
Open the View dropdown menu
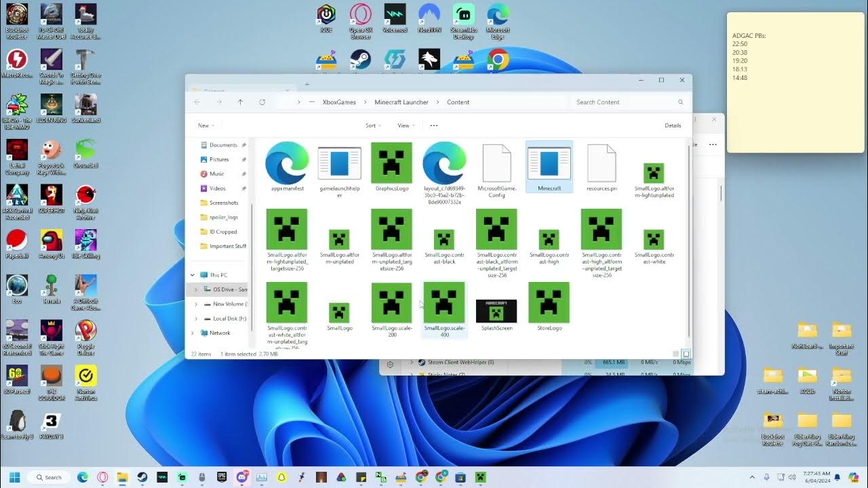[x=406, y=125]
